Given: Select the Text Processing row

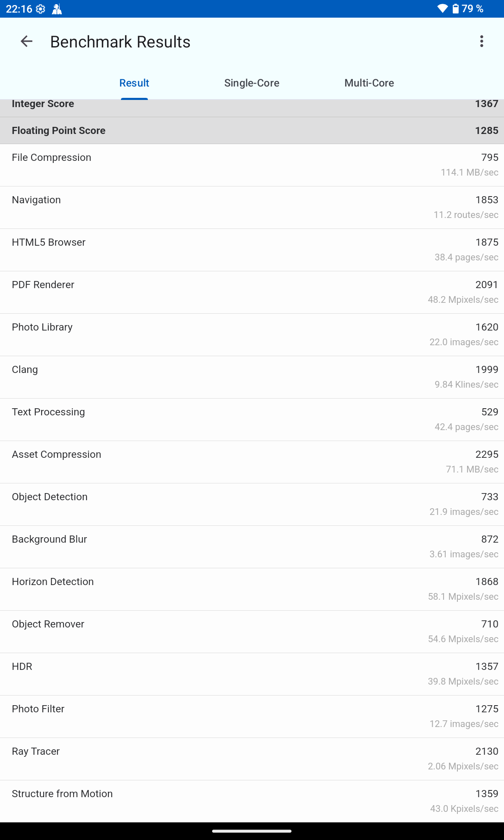Looking at the screenshot, I should coord(252,420).
